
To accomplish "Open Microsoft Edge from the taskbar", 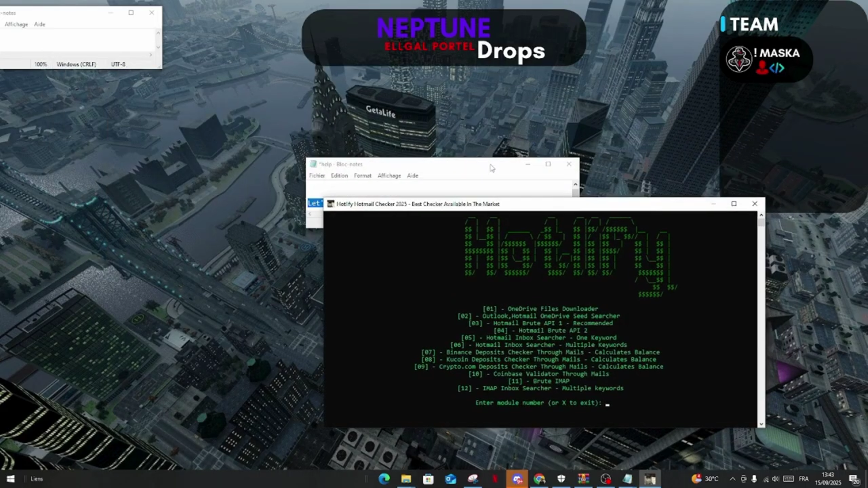I will coord(384,479).
